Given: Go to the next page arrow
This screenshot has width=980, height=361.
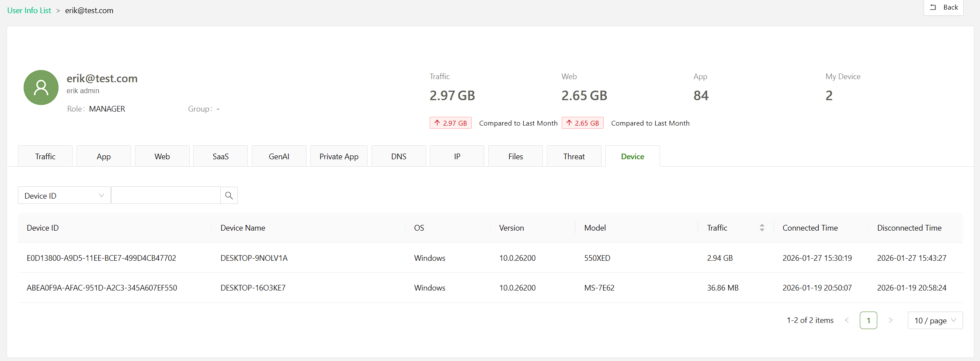Looking at the screenshot, I should point(890,320).
